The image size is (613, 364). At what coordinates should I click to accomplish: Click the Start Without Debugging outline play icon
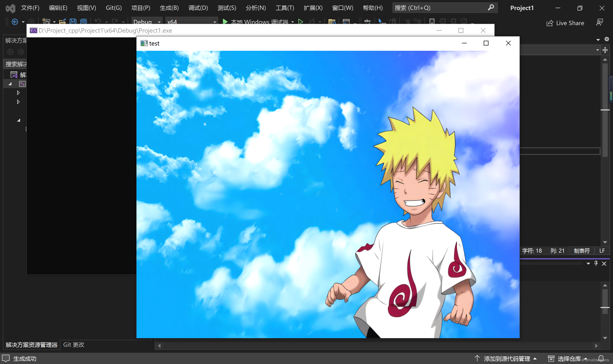click(x=301, y=22)
